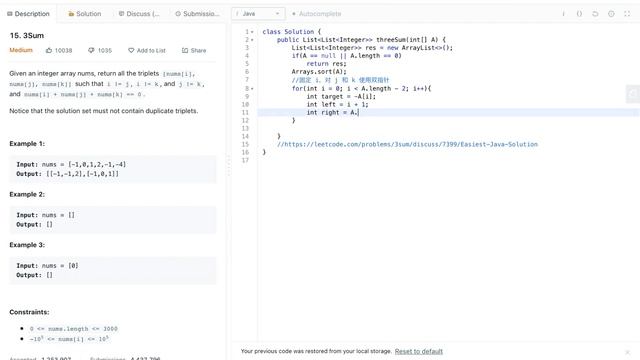
Task: Click the Reset to default link
Action: [418, 351]
